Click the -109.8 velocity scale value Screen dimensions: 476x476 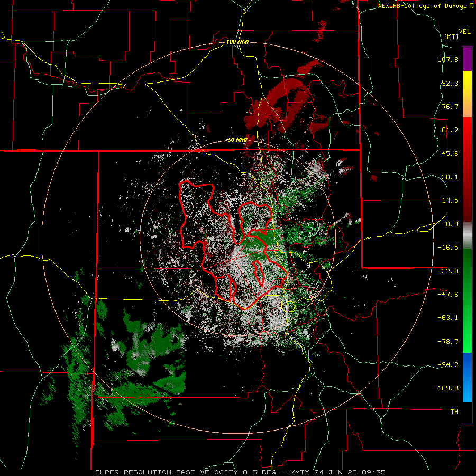[446, 388]
